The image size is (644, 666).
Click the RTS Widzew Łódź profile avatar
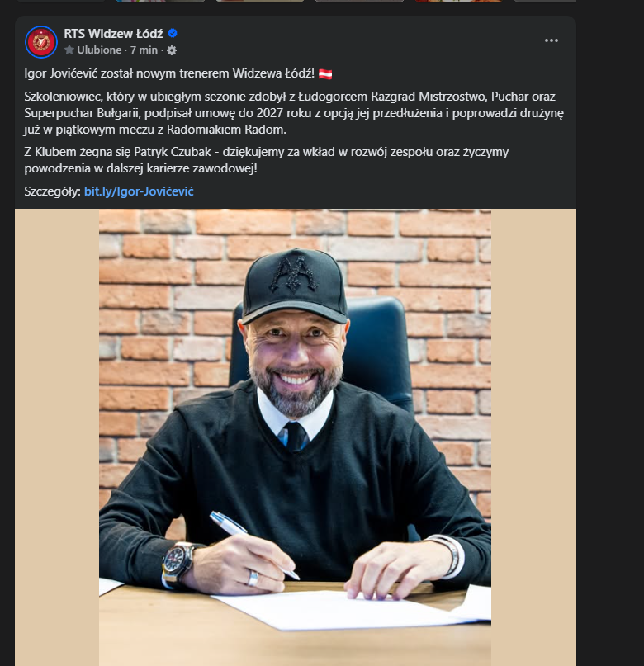tap(40, 42)
